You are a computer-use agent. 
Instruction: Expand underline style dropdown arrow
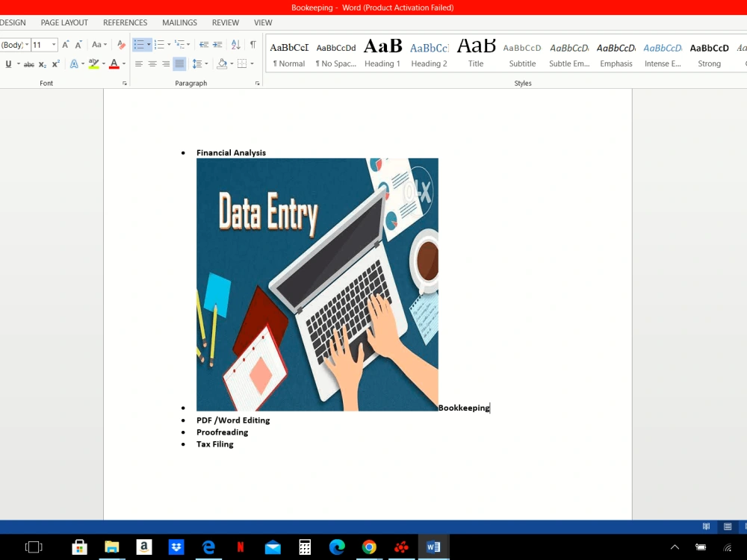[x=19, y=63]
